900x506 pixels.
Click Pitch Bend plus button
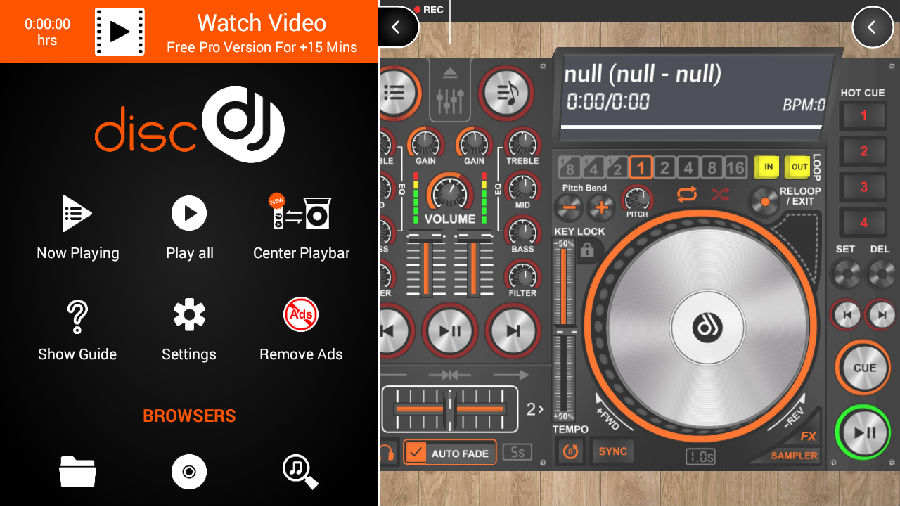[x=601, y=207]
